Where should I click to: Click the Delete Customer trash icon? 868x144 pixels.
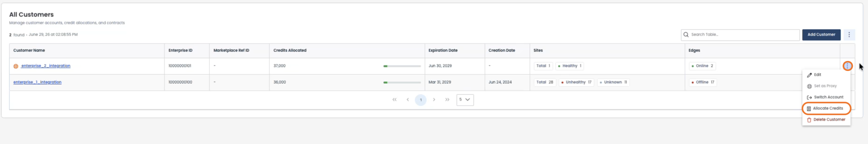(809, 120)
